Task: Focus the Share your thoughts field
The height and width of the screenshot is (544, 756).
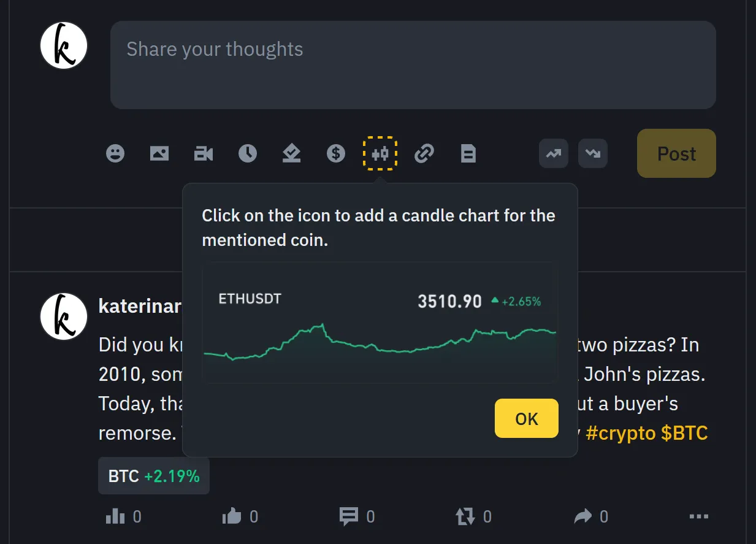Action: pyautogui.click(x=413, y=65)
